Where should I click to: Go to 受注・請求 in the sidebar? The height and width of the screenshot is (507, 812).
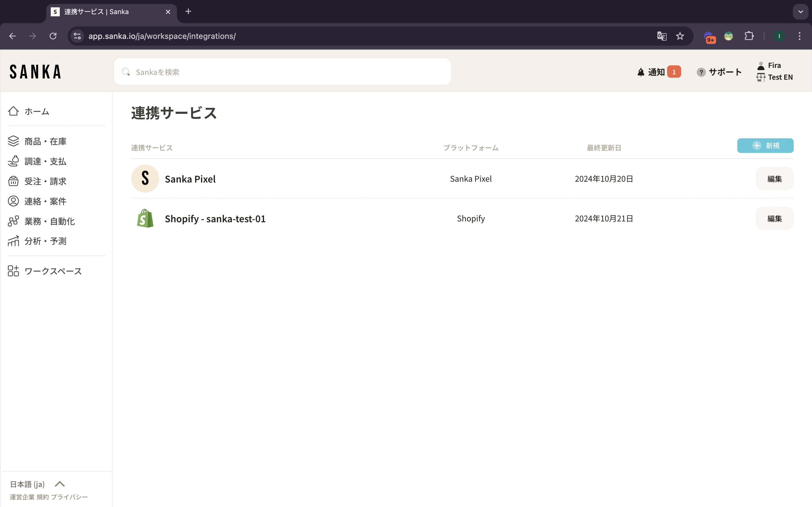pyautogui.click(x=45, y=181)
